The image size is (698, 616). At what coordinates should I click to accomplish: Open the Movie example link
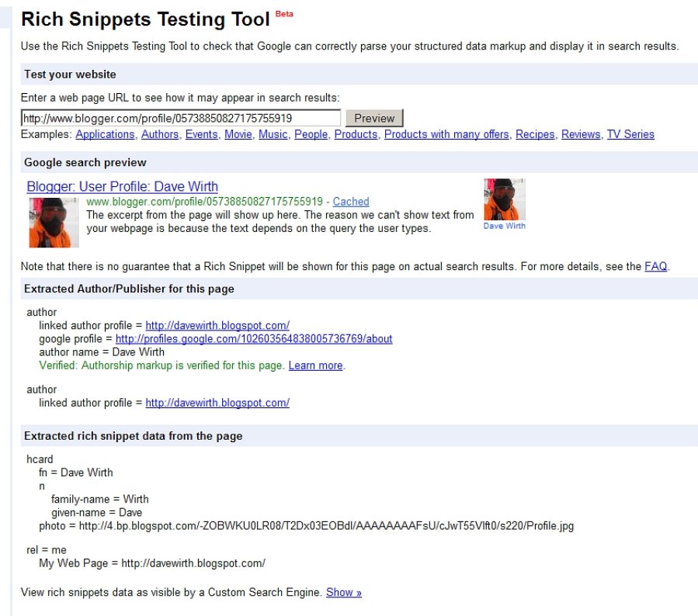pyautogui.click(x=238, y=134)
